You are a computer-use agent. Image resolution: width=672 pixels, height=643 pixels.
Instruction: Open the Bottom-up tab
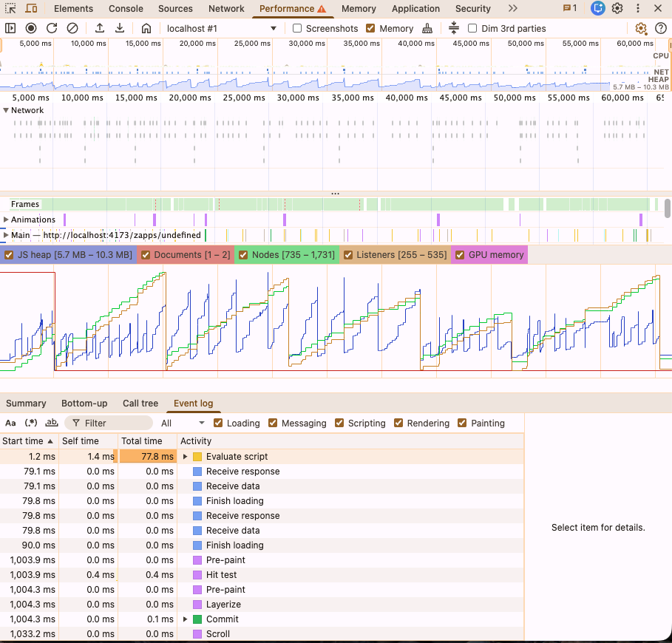click(84, 403)
